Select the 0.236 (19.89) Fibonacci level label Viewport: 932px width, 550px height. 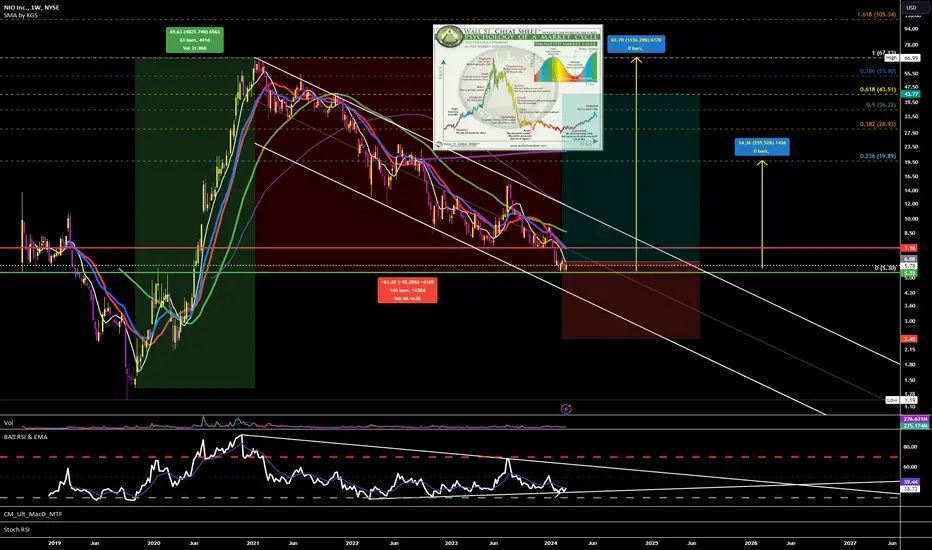877,156
